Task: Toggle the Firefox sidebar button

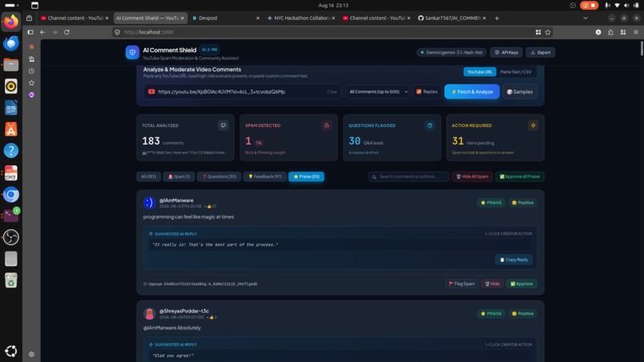Action: (30, 32)
